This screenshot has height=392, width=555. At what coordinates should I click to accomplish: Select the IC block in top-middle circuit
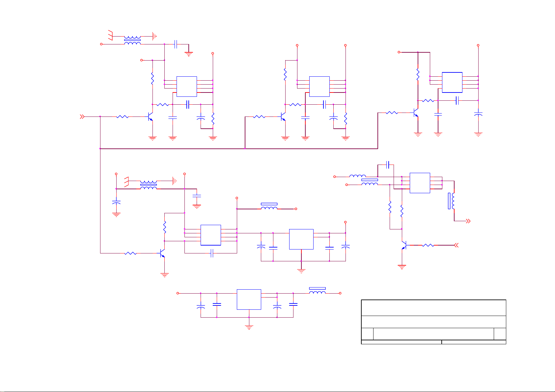point(319,87)
